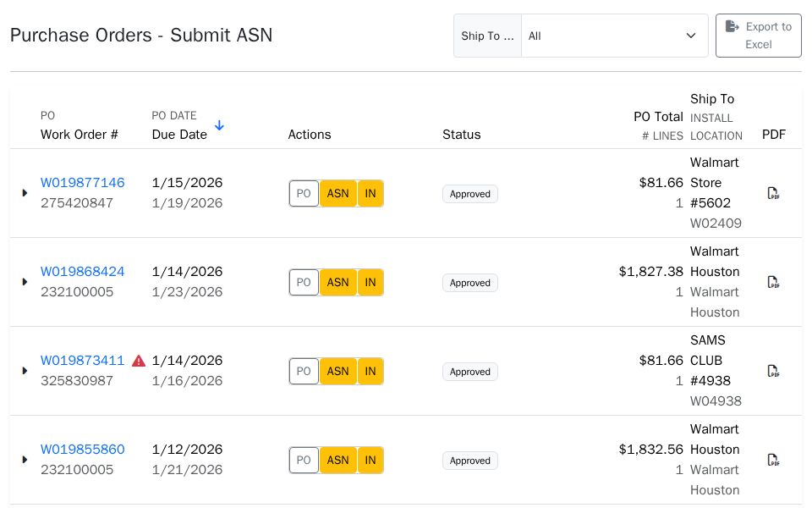
Task: Click the Approved status badge on W019873411 row
Action: click(x=470, y=371)
